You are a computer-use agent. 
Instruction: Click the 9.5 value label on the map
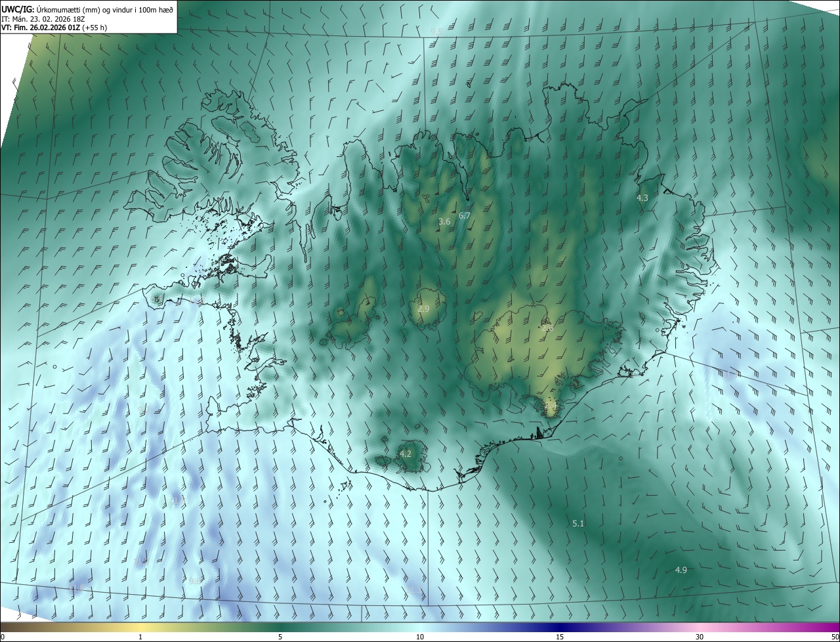436,32
